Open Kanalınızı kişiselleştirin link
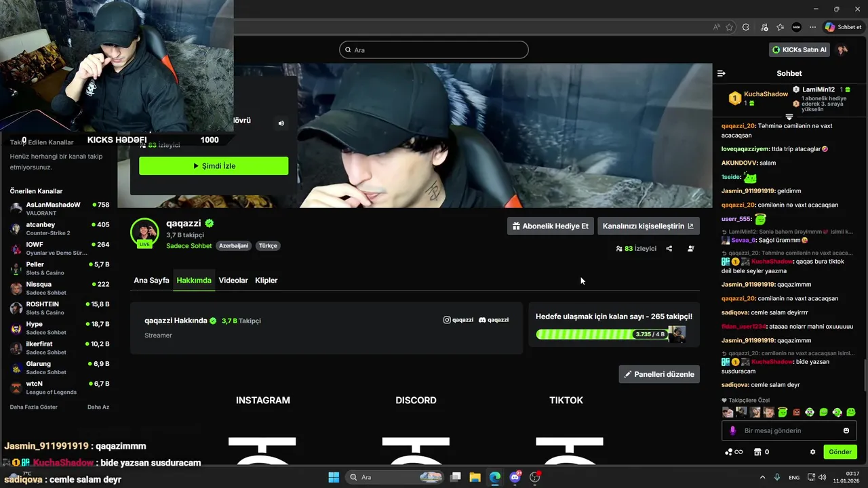Viewport: 868px width, 488px height. tap(648, 226)
